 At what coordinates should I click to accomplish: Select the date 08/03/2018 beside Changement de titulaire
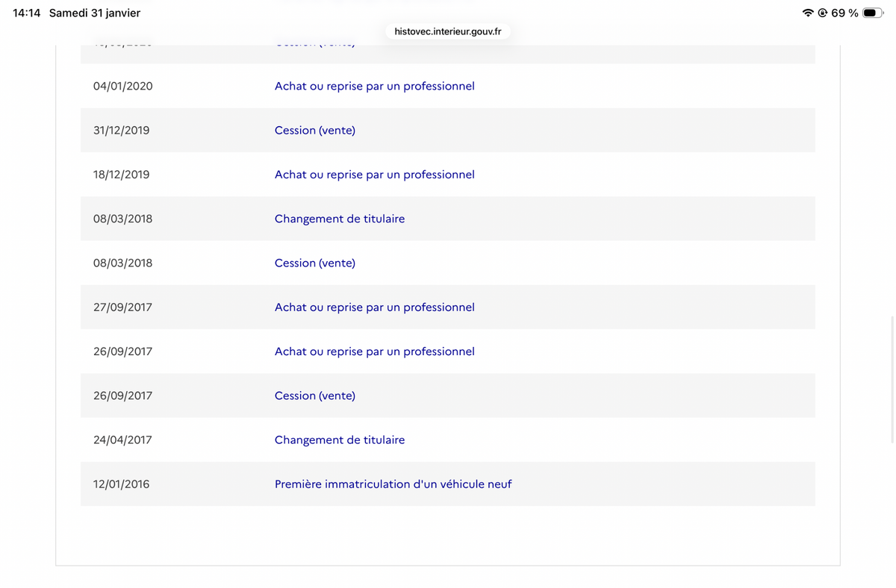coord(123,219)
